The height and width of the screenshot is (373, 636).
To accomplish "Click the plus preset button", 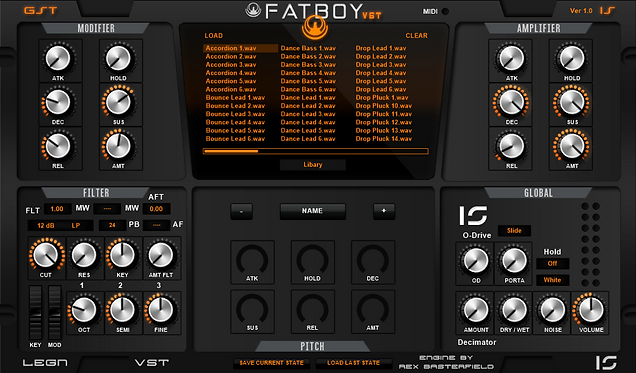I will 384,211.
